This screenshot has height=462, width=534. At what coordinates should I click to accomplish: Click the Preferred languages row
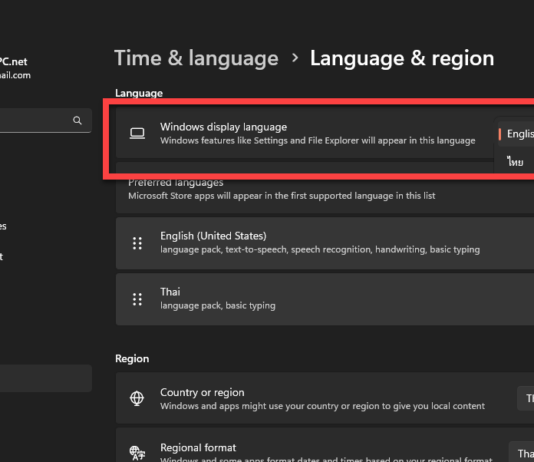(325, 189)
